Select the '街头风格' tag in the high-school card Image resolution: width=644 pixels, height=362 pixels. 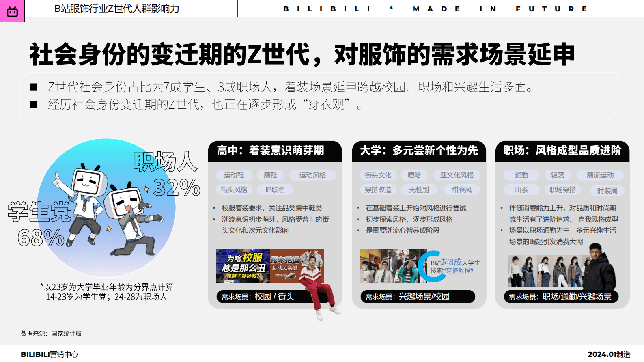(x=234, y=190)
